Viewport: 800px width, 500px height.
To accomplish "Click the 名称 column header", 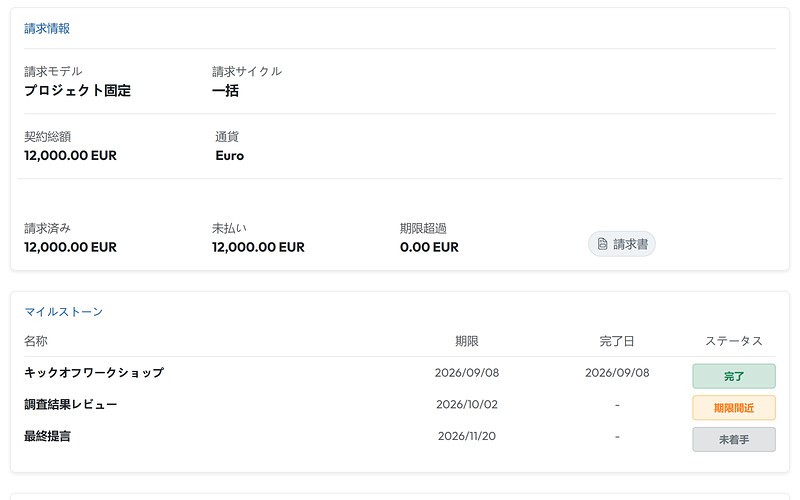I will tap(36, 341).
